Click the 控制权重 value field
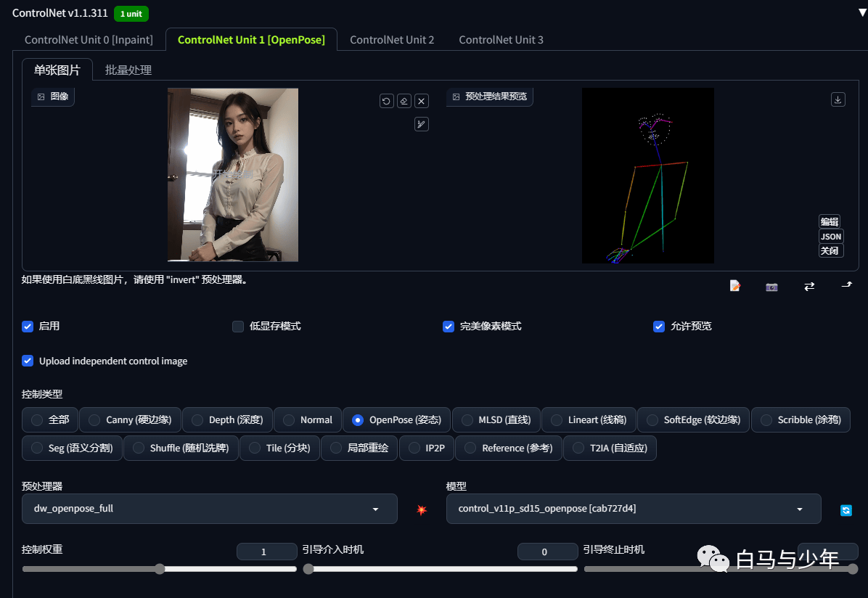Image resolution: width=868 pixels, height=598 pixels. (x=267, y=552)
